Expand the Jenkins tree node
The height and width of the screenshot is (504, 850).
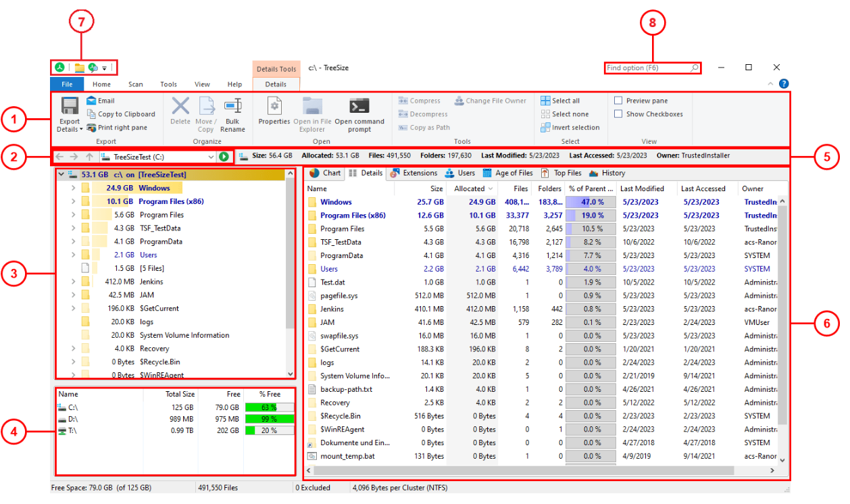point(73,282)
